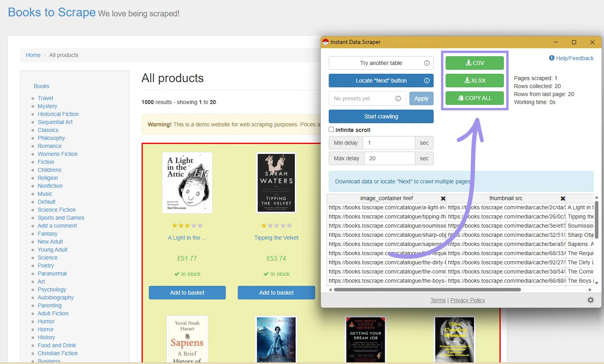Screen dimensions: 604x364
Task: Open the Privacy Policy link
Action: click(468, 300)
